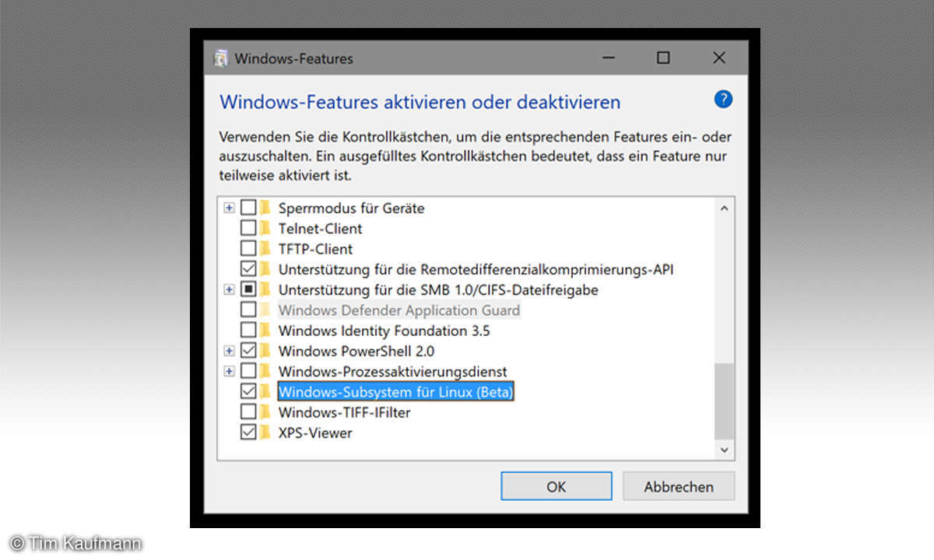This screenshot has height=560, width=934.
Task: Enable the Windows-Prozessaktivierungsdienst checkbox
Action: pyautogui.click(x=248, y=371)
